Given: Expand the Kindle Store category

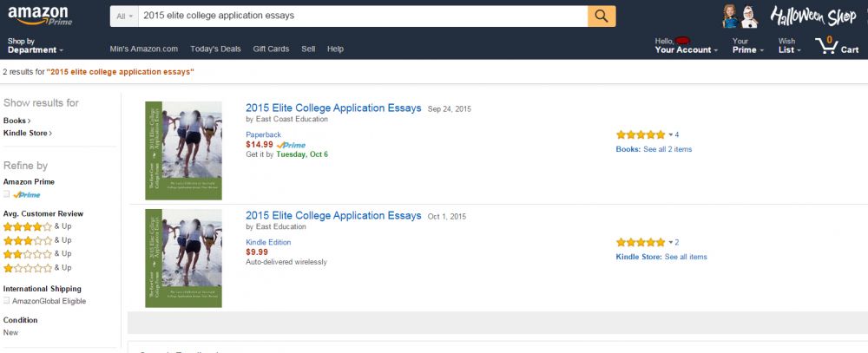Looking at the screenshot, I should point(27,133).
